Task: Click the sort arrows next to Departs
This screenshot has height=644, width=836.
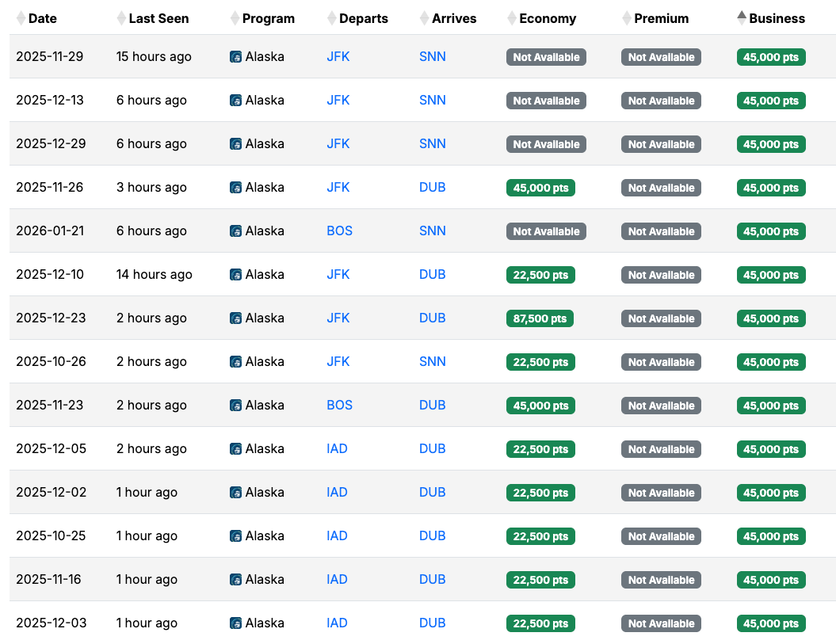Action: (331, 18)
